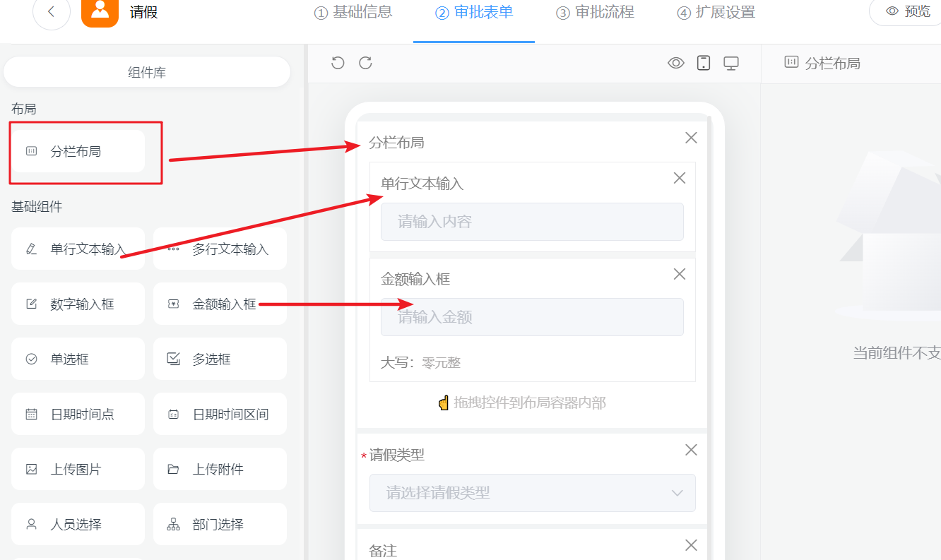Viewport: 941px width, 560px height.
Task: Switch to mobile phone view icon
Action: [x=704, y=63]
